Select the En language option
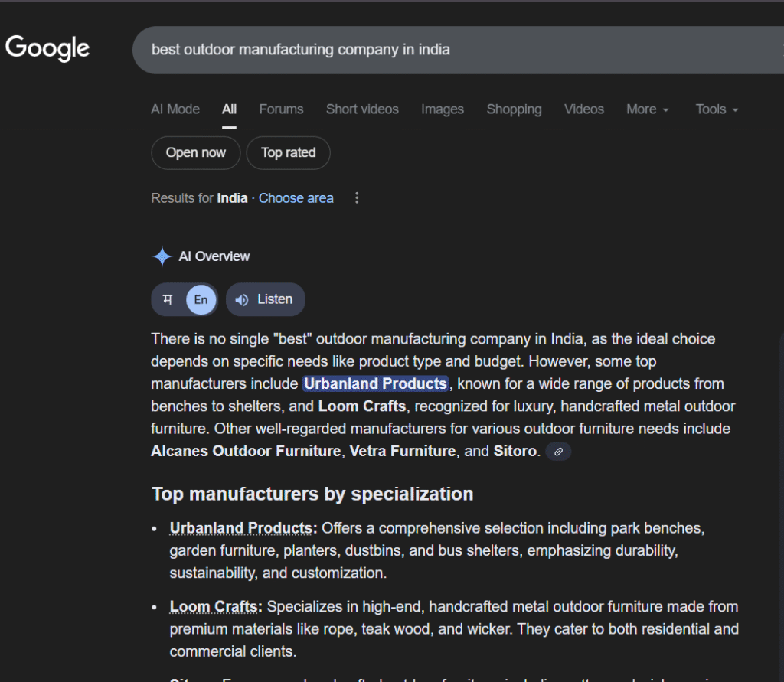Image resolution: width=784 pixels, height=682 pixels. pyautogui.click(x=201, y=299)
